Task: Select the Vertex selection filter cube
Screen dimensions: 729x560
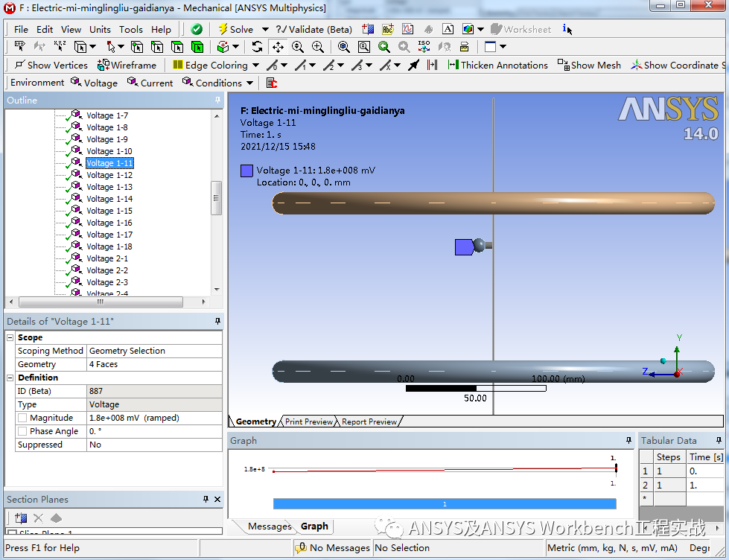Action: coord(137,47)
